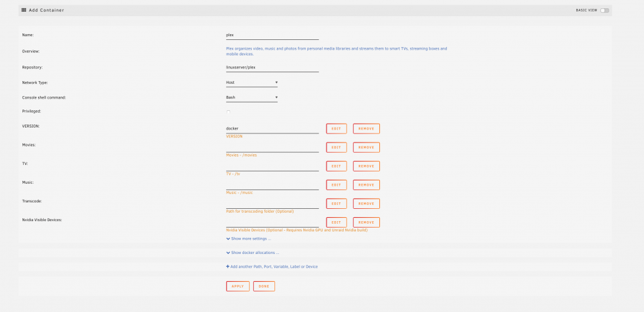Viewport: 644px width, 312px height.
Task: Edit the Transcode path
Action: point(336,204)
